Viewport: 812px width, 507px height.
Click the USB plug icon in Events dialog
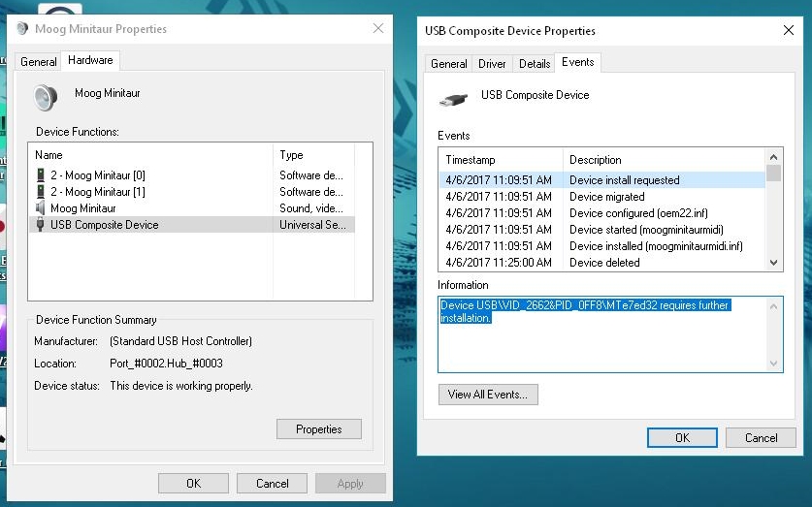coord(452,98)
